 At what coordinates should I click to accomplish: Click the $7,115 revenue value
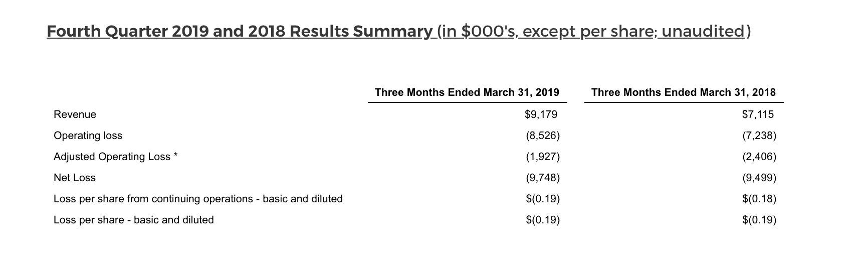tap(758, 114)
